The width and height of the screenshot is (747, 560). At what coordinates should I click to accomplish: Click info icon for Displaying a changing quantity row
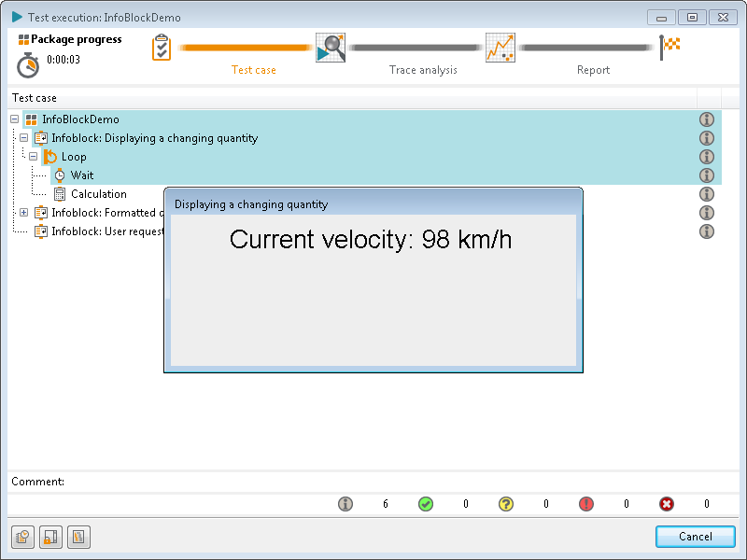click(707, 138)
